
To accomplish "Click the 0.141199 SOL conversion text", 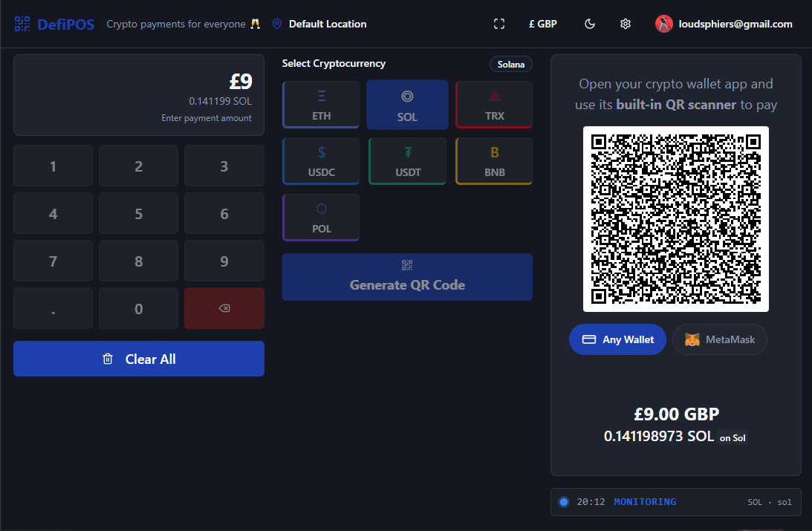I will pyautogui.click(x=220, y=101).
